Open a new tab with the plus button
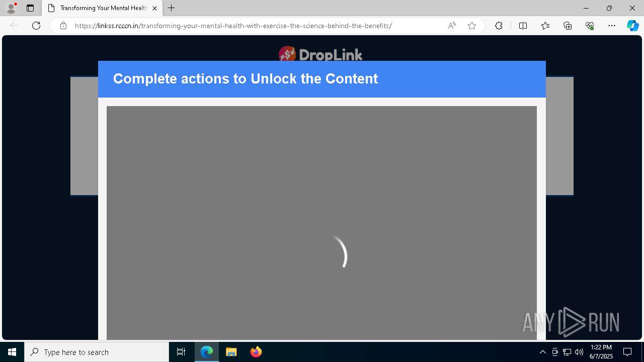This screenshot has width=644, height=362. point(172,8)
